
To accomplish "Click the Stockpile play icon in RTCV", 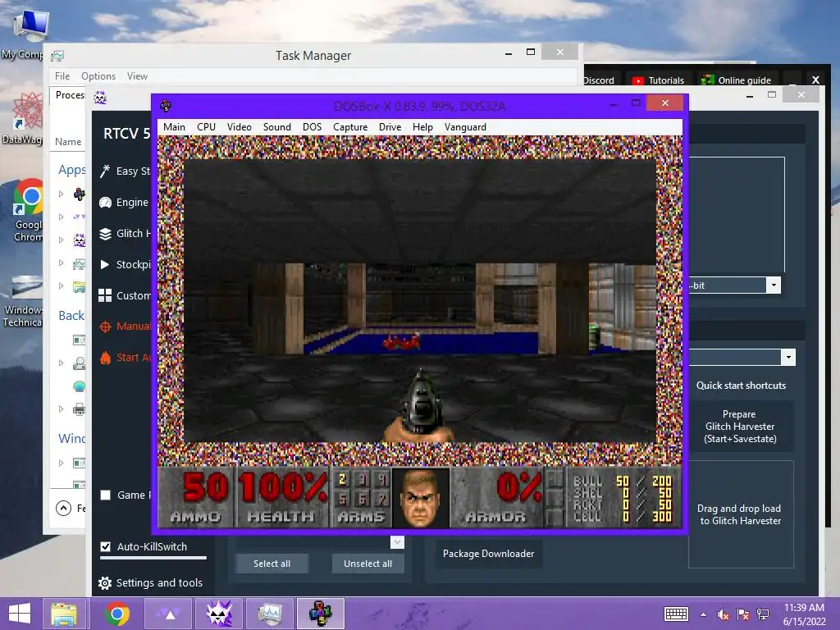I will pyautogui.click(x=105, y=264).
